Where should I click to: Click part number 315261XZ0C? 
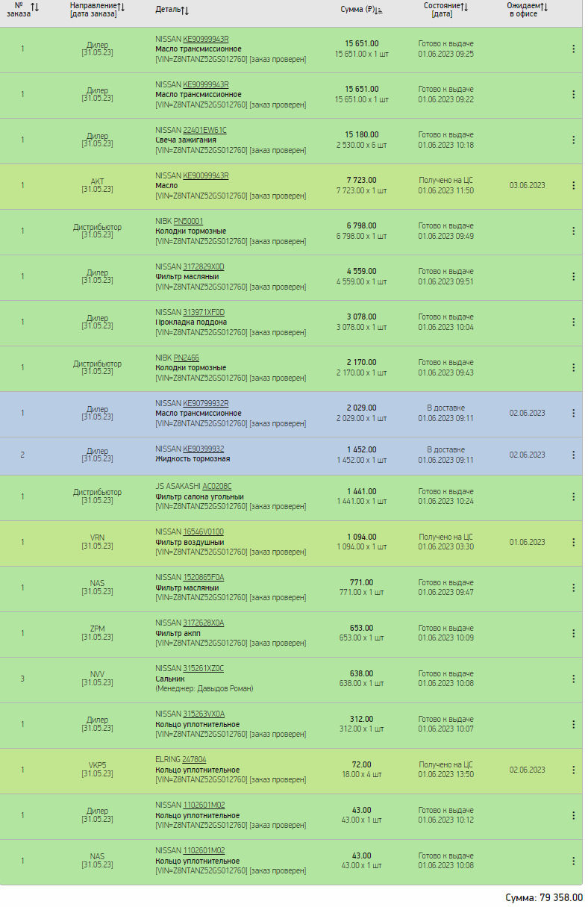tap(204, 668)
